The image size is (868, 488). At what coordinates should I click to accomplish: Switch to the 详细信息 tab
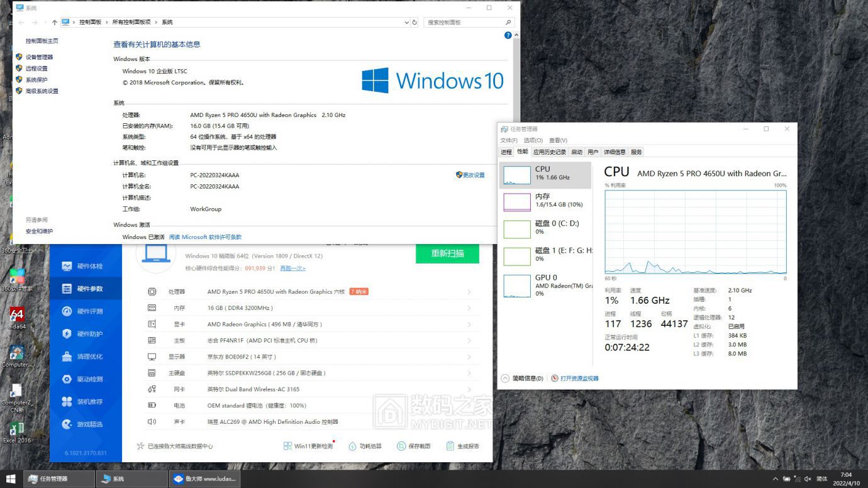(615, 152)
